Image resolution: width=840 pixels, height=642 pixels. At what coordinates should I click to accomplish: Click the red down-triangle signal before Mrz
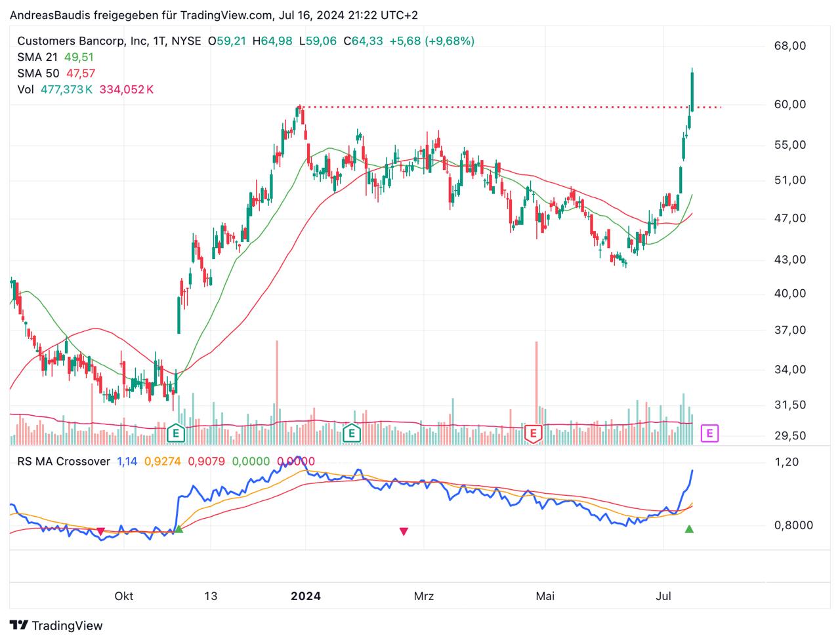click(404, 532)
